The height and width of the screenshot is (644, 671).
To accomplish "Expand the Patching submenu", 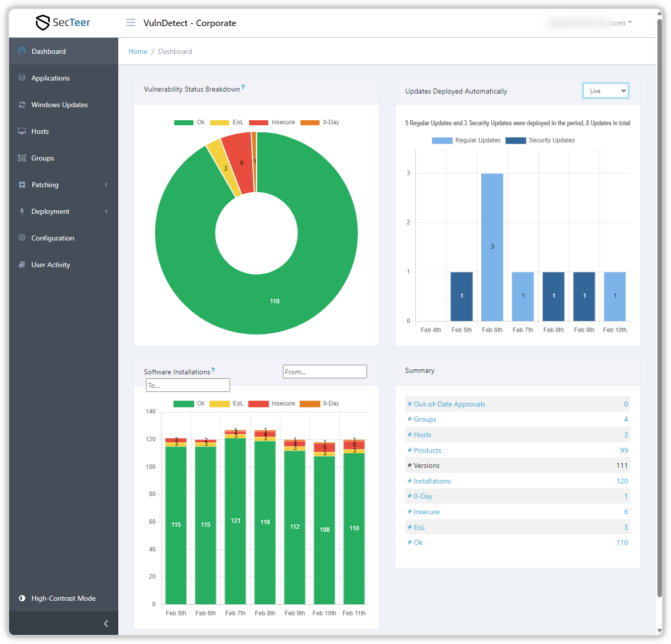I will (x=63, y=185).
